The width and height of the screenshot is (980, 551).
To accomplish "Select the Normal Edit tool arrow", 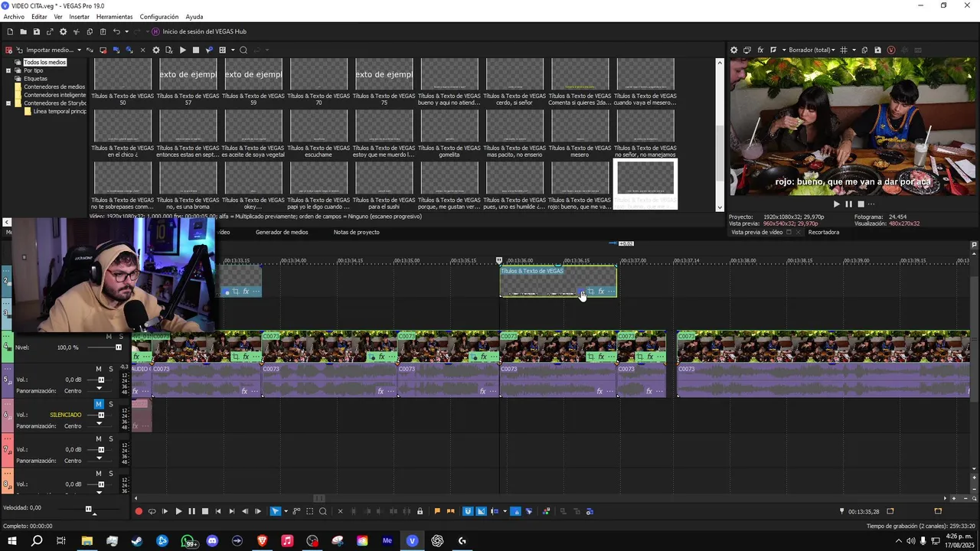I will click(x=275, y=511).
